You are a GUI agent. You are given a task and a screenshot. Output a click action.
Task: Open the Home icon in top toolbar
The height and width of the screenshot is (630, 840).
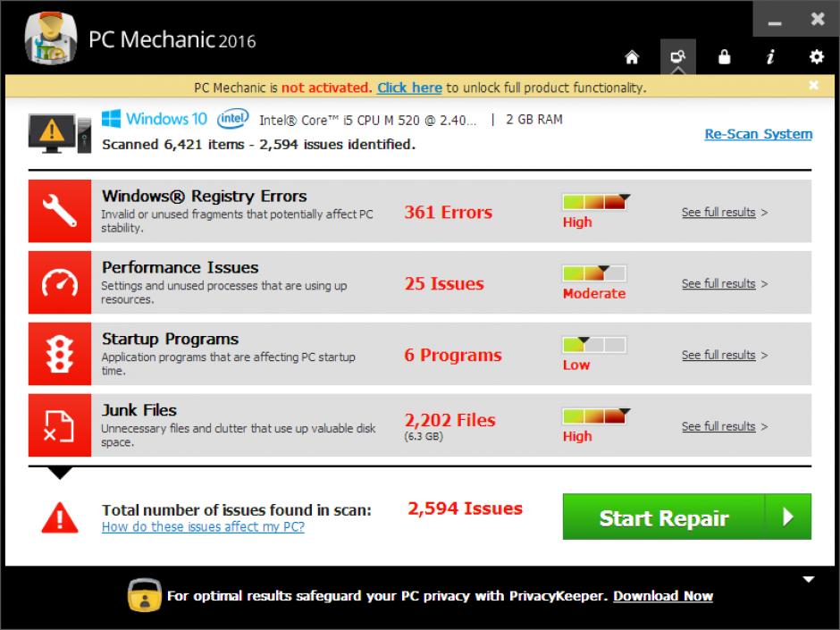point(632,57)
